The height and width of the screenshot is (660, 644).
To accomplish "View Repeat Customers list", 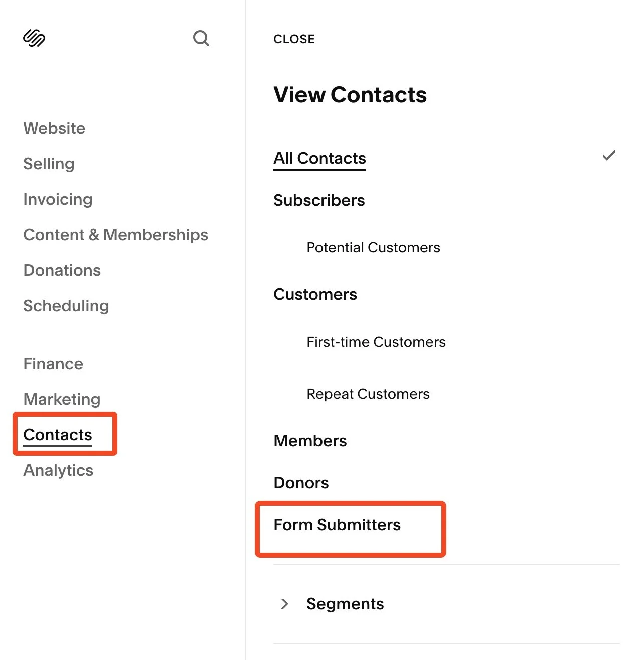I will 368,394.
